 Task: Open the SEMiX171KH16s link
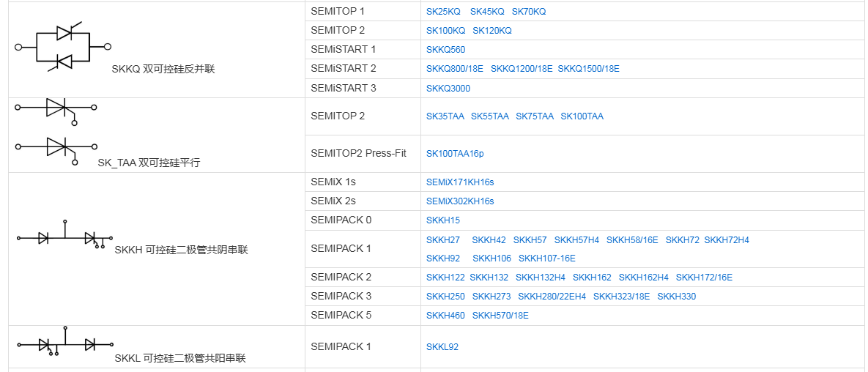[x=460, y=182]
